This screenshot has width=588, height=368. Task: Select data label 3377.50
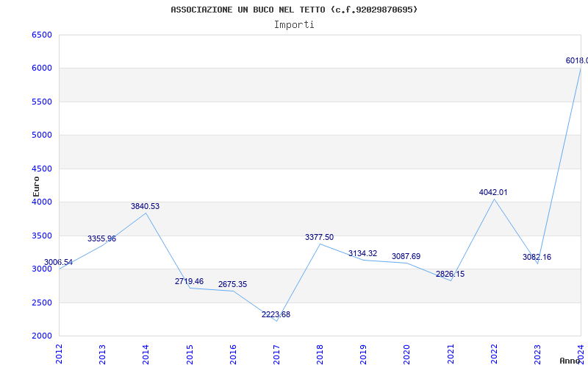[319, 237]
